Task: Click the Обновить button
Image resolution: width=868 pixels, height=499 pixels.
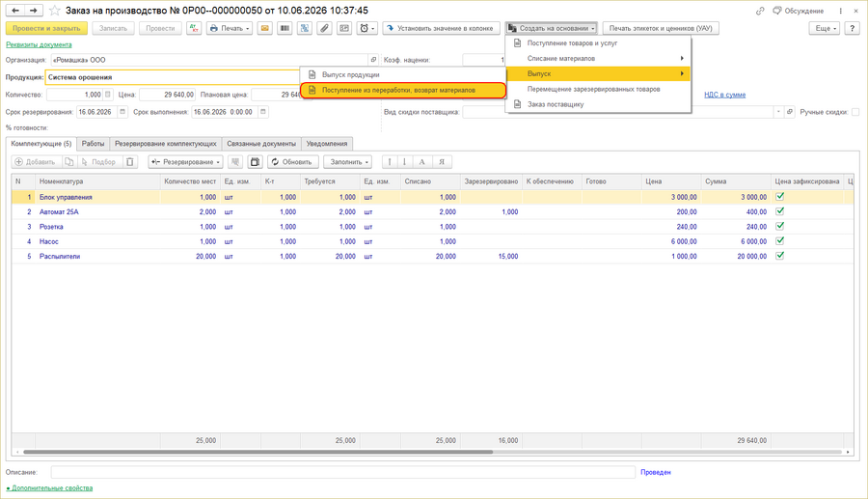Action: (x=292, y=162)
